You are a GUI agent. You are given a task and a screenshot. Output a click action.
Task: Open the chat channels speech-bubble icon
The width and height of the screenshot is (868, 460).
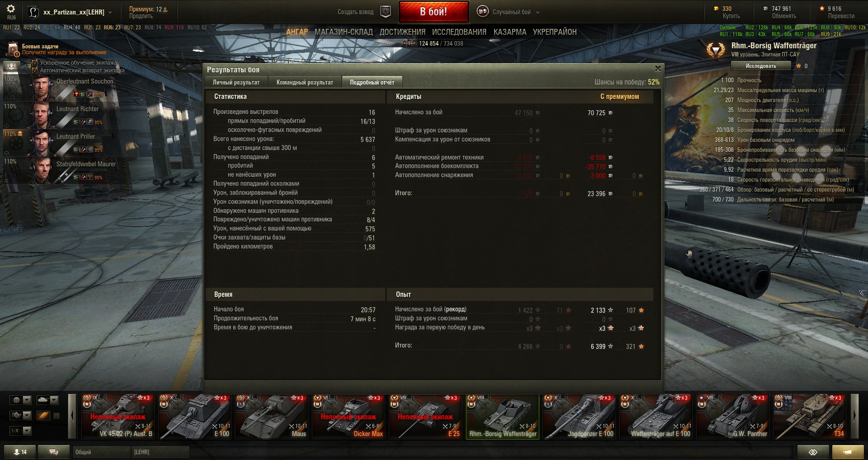coord(53,452)
